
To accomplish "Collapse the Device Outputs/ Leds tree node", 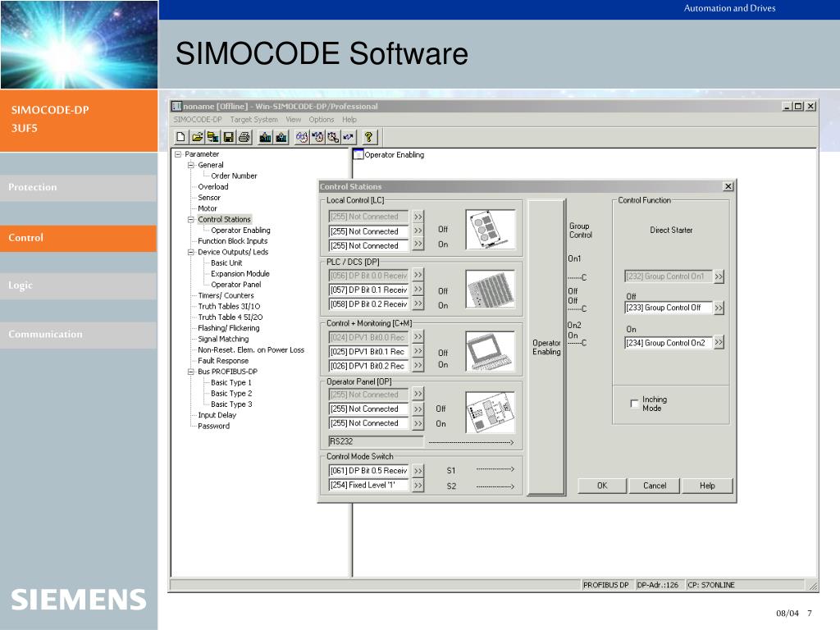I will point(190,252).
